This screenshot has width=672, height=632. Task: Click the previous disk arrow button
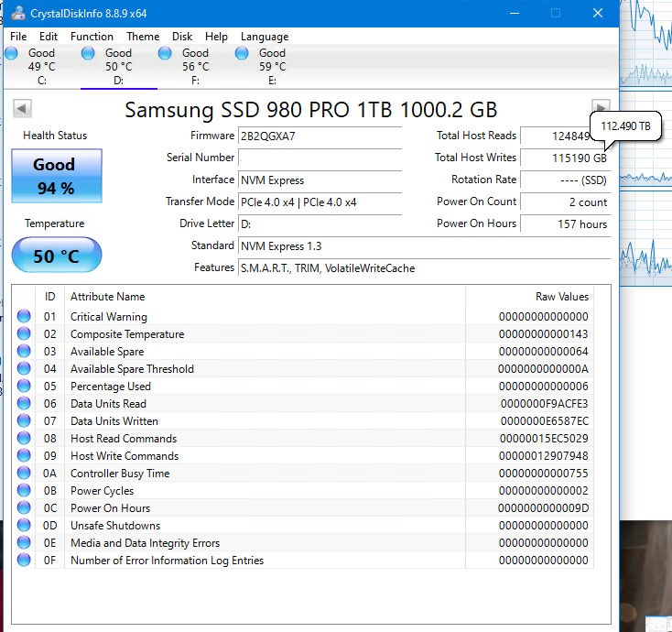pyautogui.click(x=22, y=108)
